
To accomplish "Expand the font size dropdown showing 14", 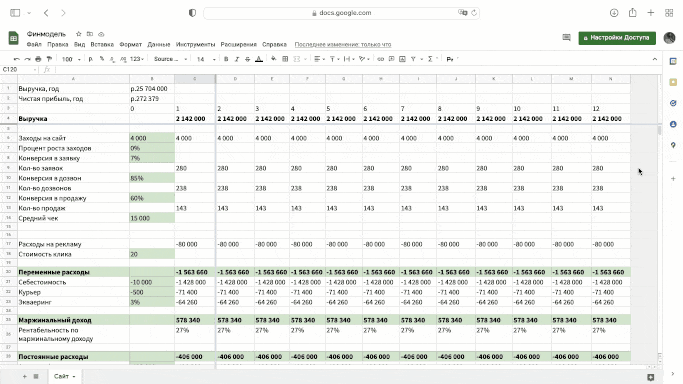I will coord(206,59).
